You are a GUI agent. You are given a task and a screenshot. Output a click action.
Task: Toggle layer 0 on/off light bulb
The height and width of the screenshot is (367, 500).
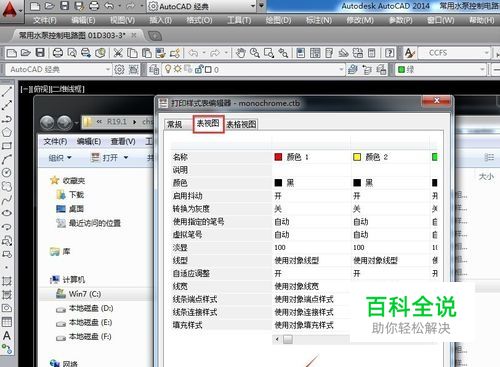pyautogui.click(x=168, y=69)
